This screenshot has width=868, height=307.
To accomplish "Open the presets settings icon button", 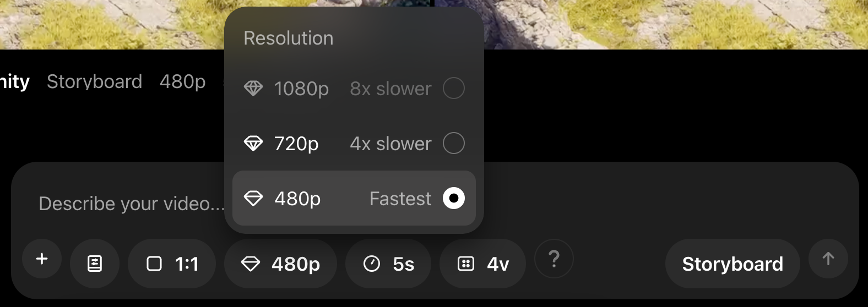I will [95, 264].
